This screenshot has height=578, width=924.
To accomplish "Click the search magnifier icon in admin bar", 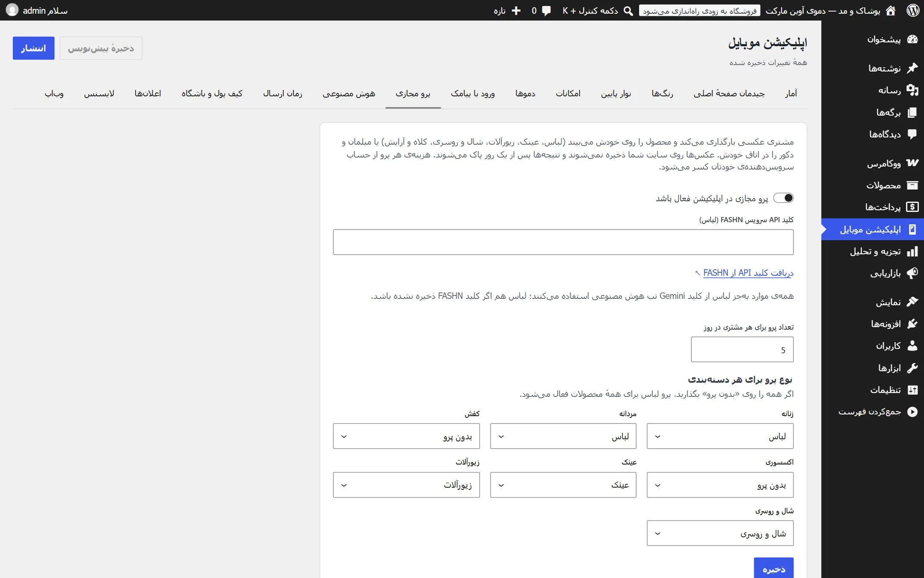I will pos(628,11).
